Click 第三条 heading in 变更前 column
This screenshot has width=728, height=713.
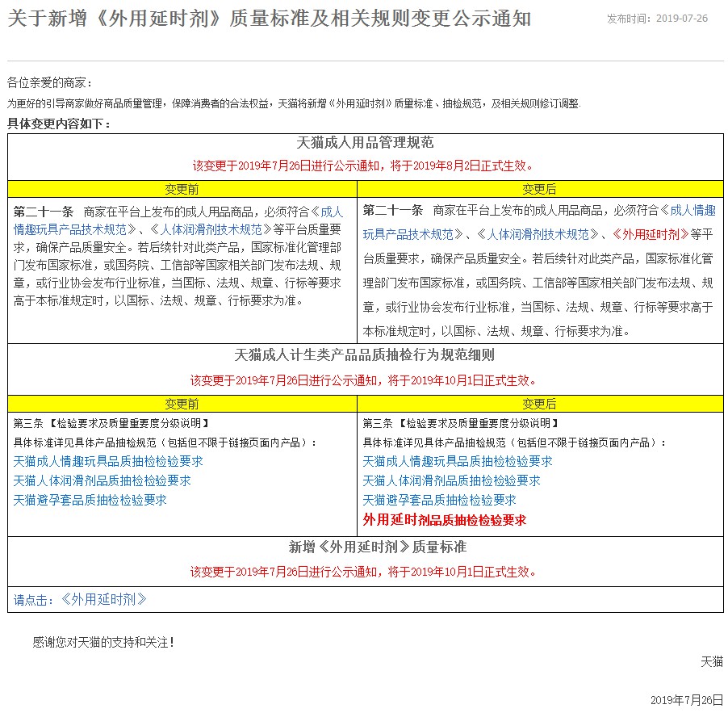tap(111, 424)
